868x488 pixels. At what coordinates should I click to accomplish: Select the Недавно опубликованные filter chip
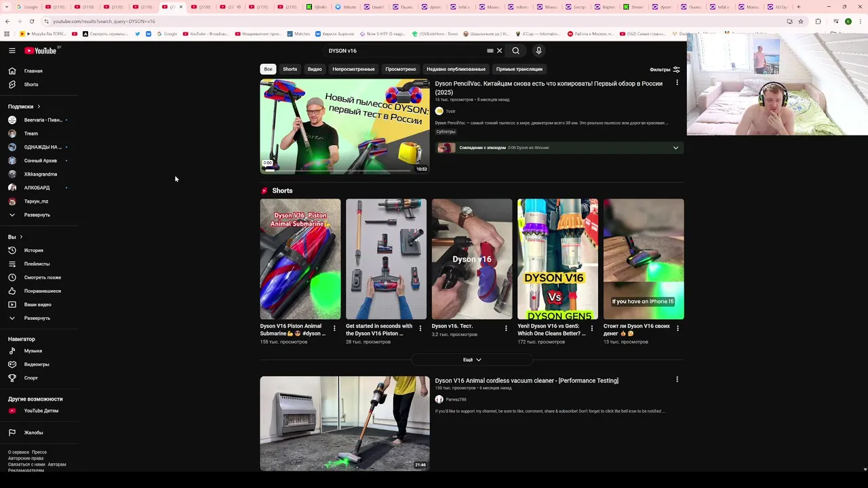pyautogui.click(x=456, y=69)
